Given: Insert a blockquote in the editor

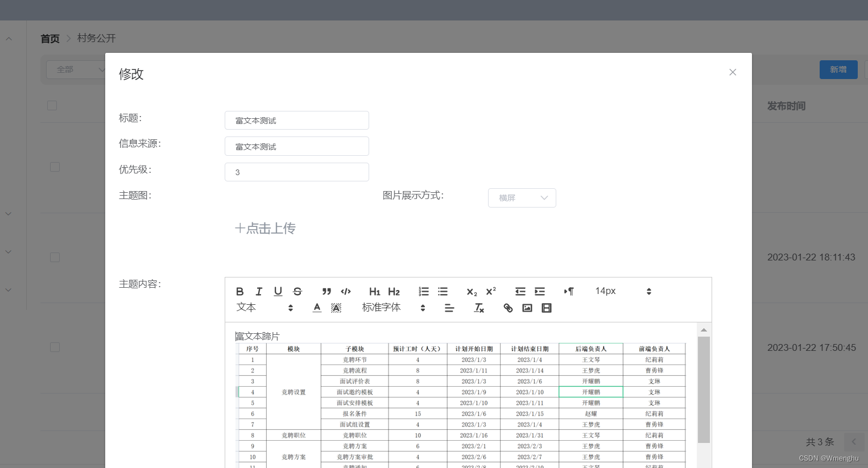Looking at the screenshot, I should (x=326, y=291).
